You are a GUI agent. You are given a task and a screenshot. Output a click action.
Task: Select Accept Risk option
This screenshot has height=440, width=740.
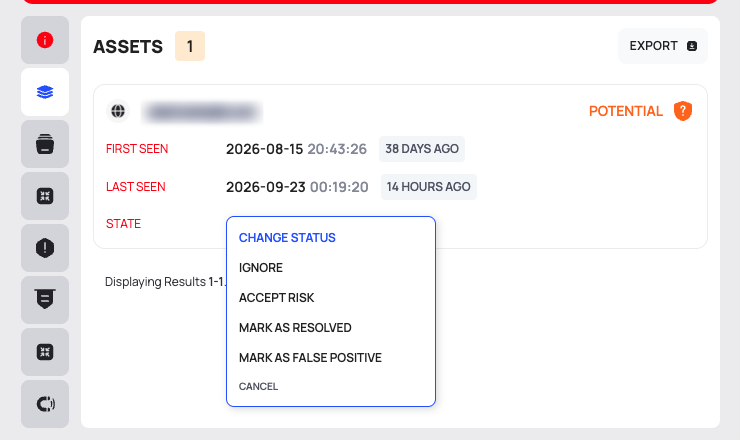coord(276,298)
